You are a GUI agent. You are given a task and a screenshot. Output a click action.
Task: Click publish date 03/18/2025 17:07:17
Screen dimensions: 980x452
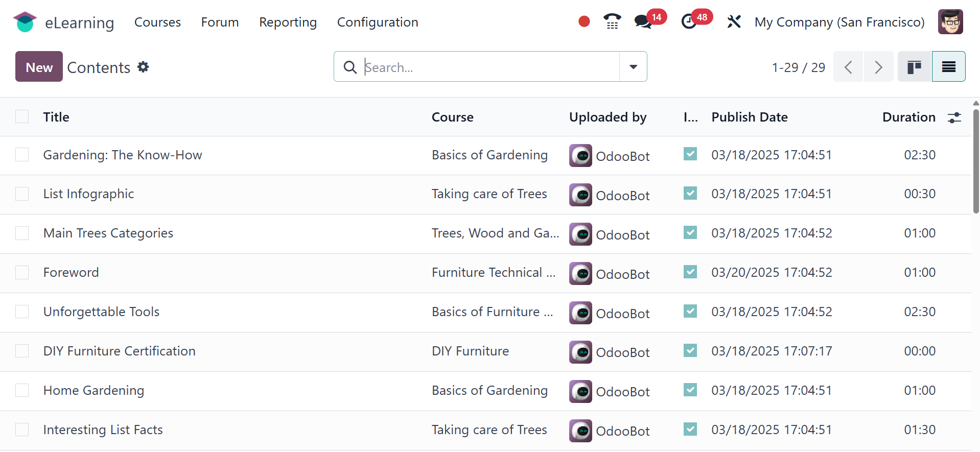click(772, 351)
